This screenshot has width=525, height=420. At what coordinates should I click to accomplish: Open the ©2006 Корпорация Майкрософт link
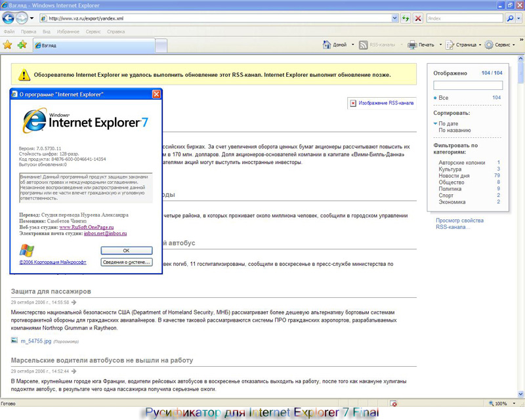coord(52,262)
